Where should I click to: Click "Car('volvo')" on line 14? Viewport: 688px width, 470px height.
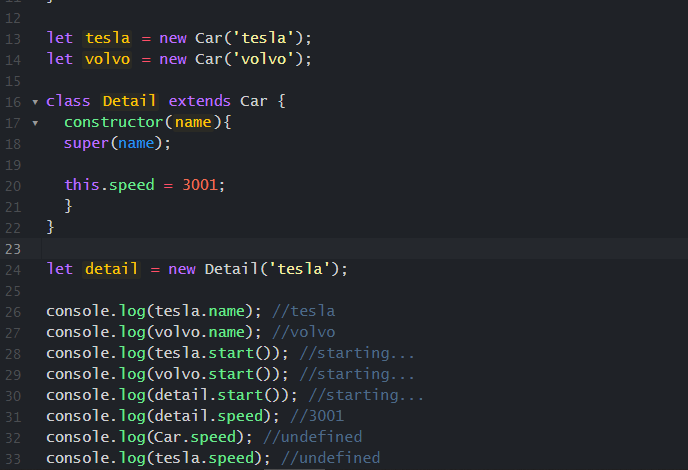[x=249, y=59]
